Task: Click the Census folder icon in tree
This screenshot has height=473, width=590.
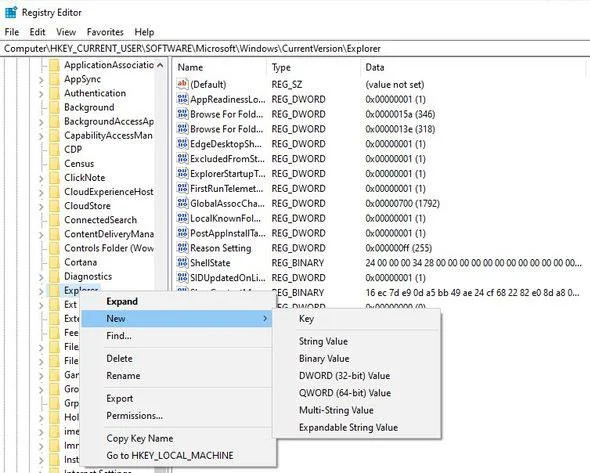Action: pyautogui.click(x=55, y=164)
